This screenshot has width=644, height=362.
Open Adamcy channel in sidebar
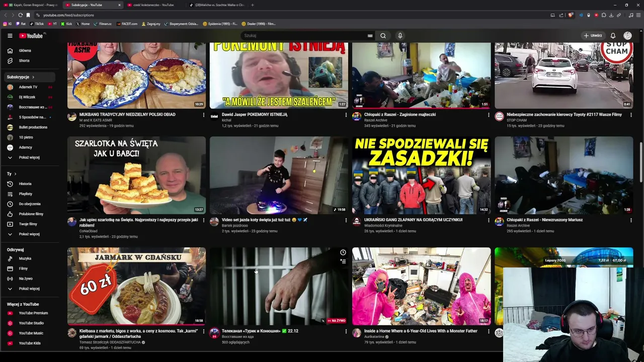pyautogui.click(x=30, y=147)
